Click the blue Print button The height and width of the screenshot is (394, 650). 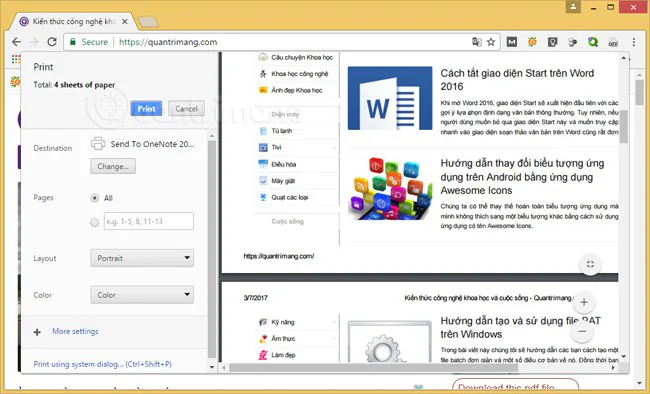tap(146, 109)
